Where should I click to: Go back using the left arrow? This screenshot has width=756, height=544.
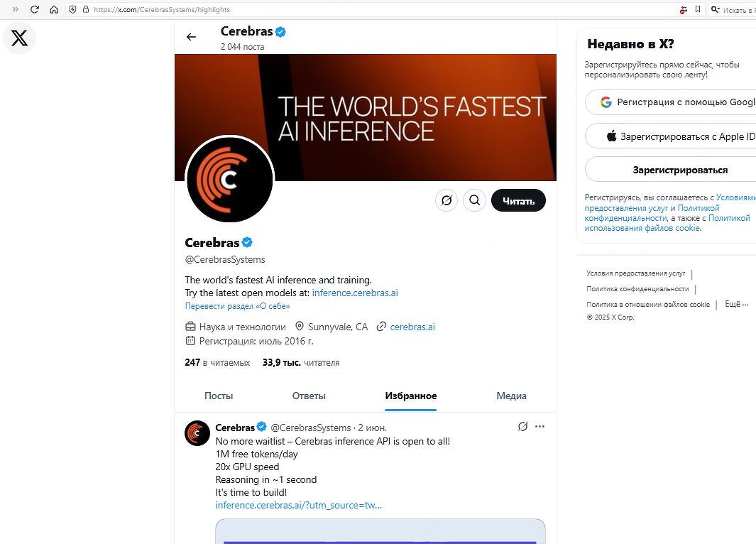(x=192, y=37)
